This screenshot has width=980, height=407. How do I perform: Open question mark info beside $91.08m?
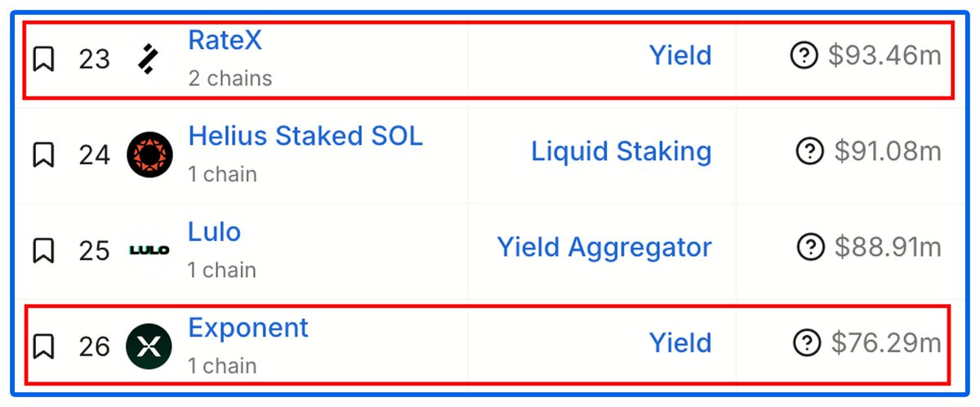pyautogui.click(x=808, y=151)
